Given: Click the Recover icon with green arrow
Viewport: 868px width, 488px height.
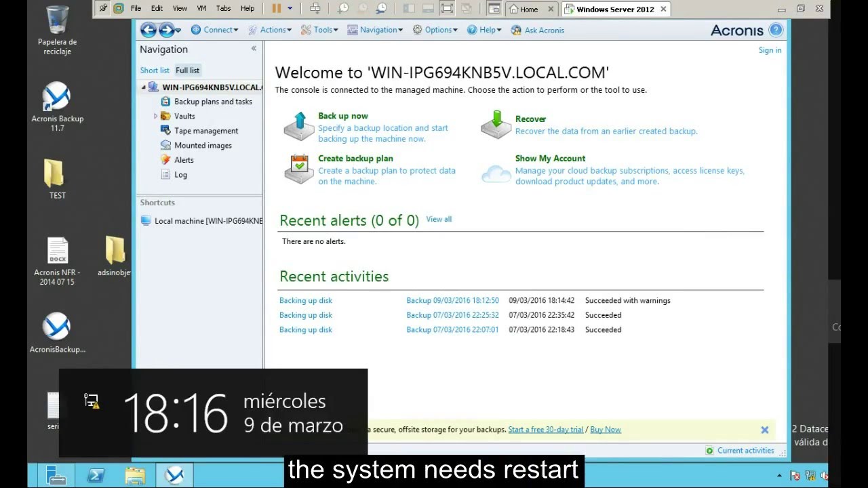Looking at the screenshot, I should click(496, 124).
